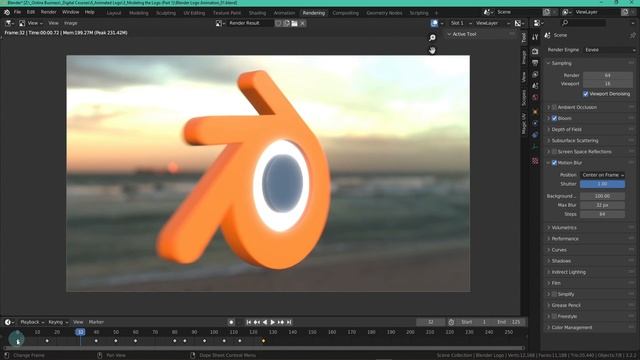This screenshot has width=640, height=360.
Task: Select the pan hand tool in the image viewer
Action: point(432,50)
